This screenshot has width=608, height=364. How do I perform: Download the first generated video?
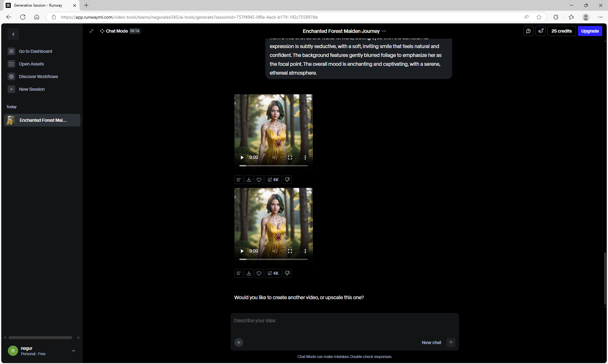(x=249, y=180)
